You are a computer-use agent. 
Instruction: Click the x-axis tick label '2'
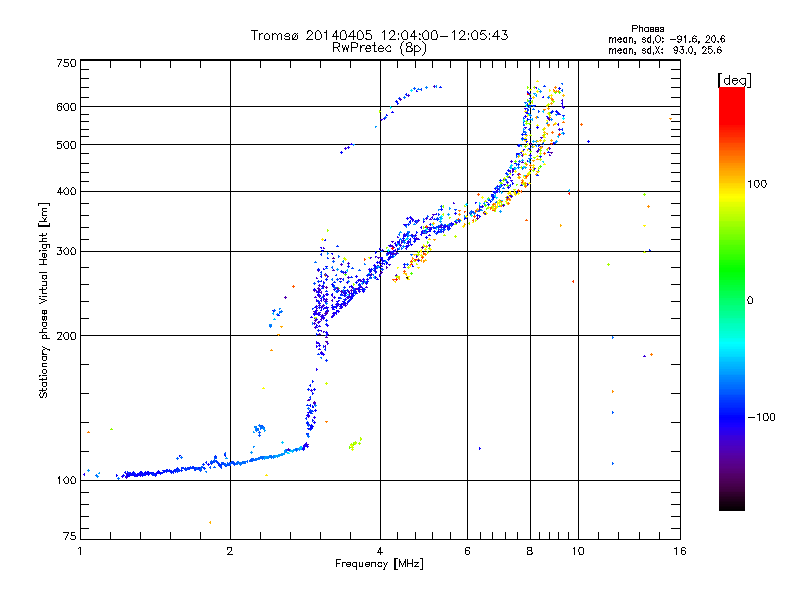[230, 551]
